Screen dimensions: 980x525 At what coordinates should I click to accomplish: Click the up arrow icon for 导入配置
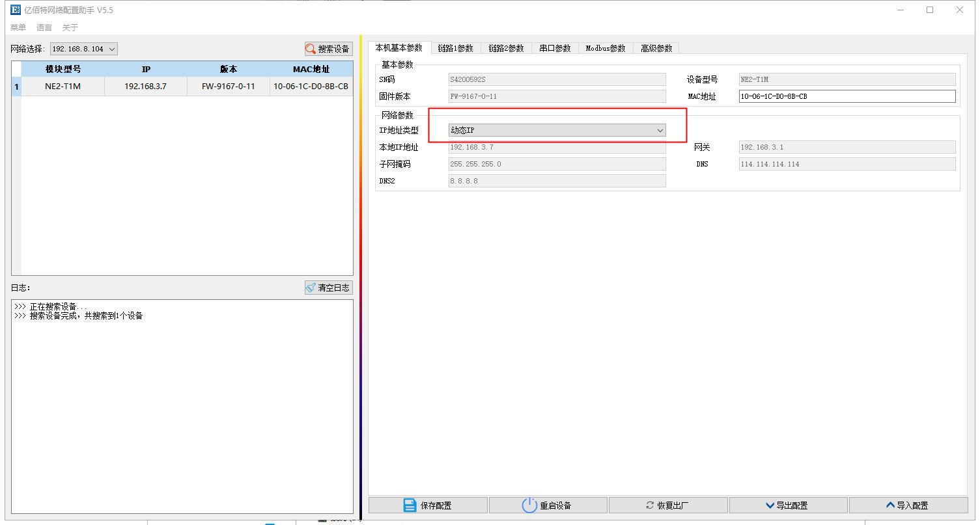890,505
